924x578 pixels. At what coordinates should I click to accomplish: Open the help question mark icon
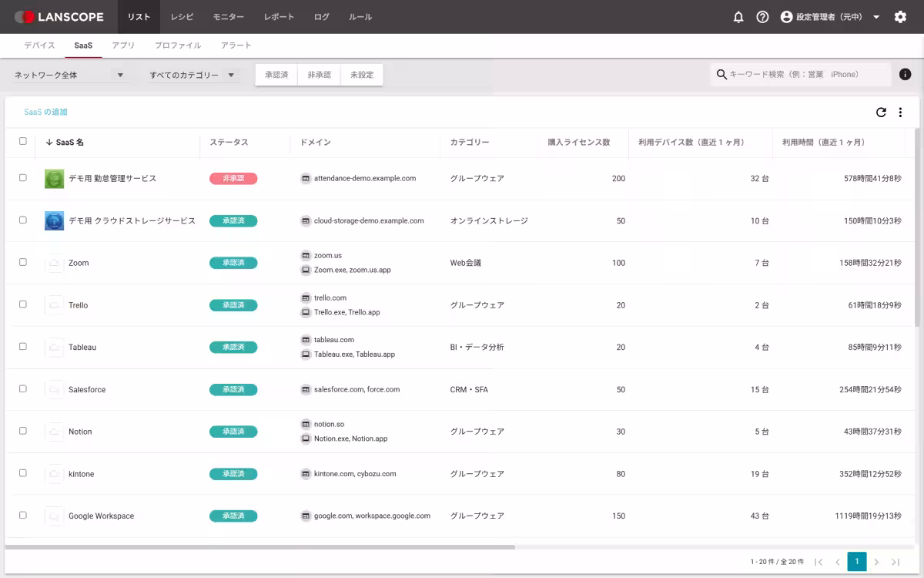[762, 17]
